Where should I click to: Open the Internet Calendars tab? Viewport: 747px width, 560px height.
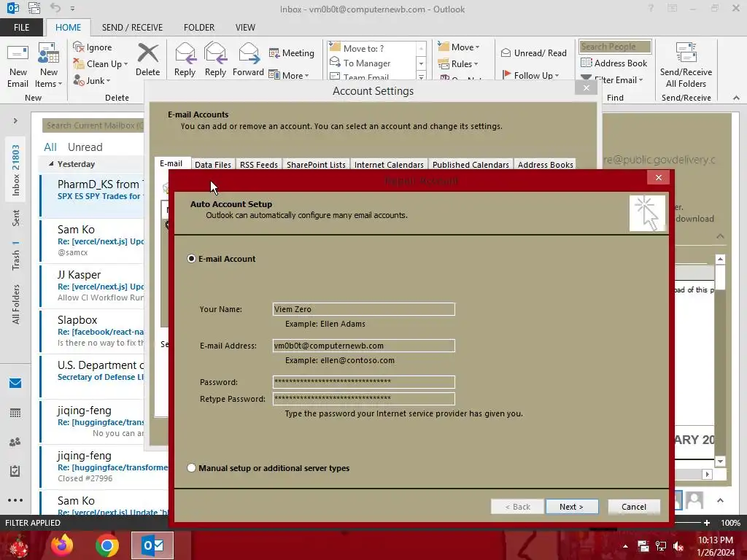pyautogui.click(x=389, y=164)
